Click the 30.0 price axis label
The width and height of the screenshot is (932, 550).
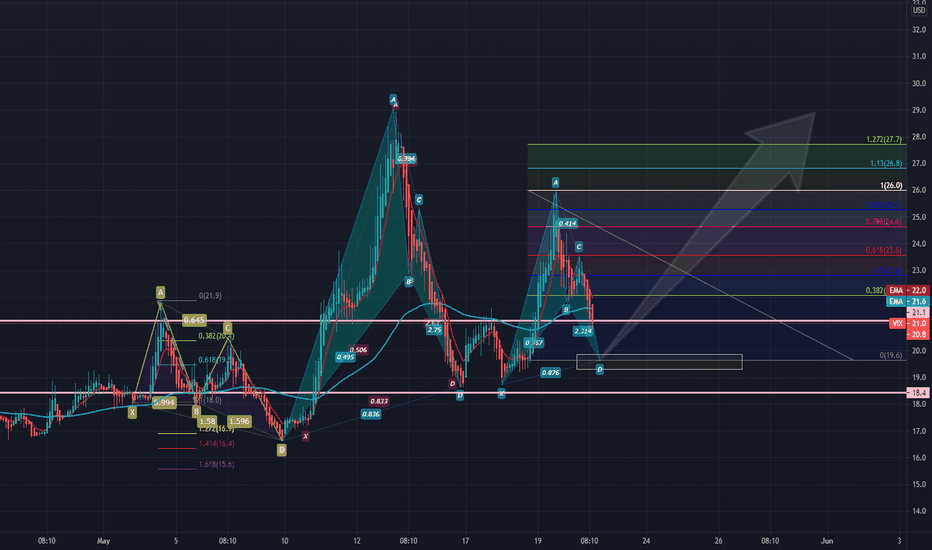point(919,84)
